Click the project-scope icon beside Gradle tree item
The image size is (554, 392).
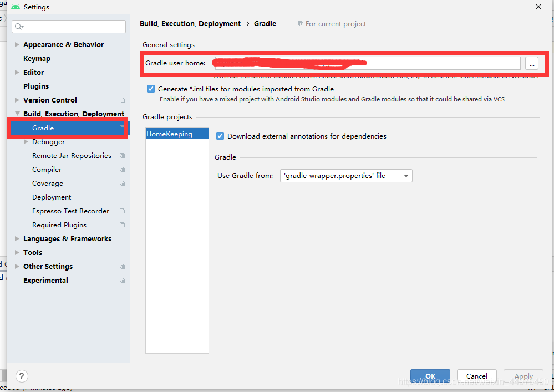tap(122, 128)
